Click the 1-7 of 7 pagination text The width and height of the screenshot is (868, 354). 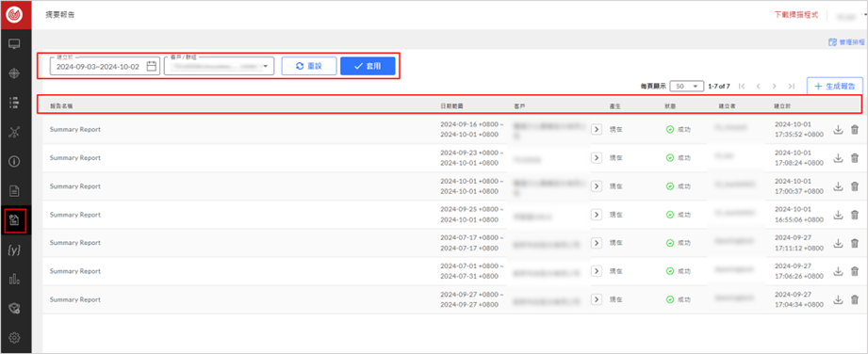click(719, 87)
